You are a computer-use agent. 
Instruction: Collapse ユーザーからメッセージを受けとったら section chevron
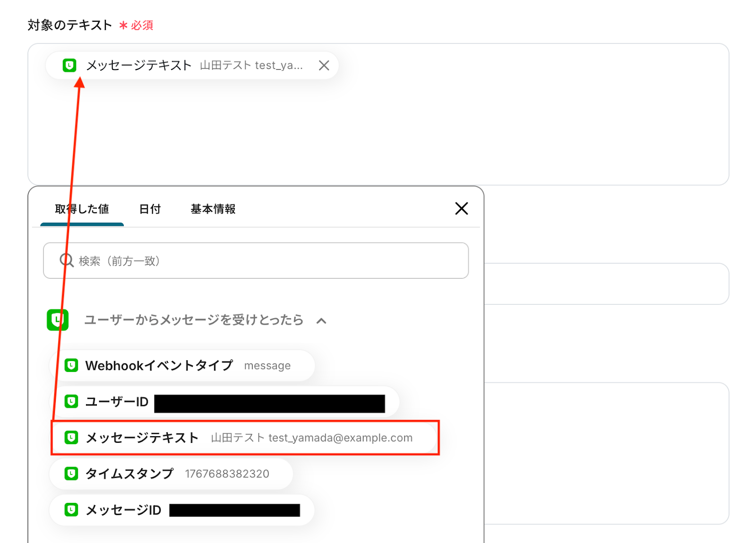(321, 321)
